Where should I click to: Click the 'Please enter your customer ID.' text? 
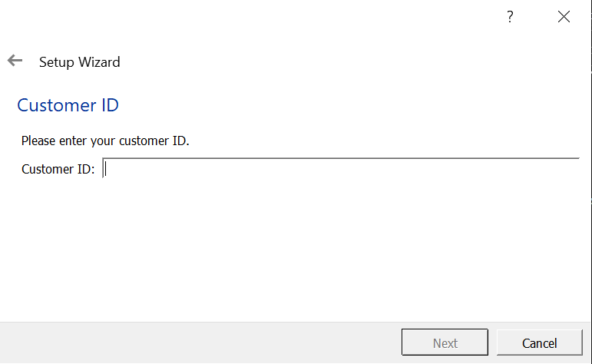point(105,141)
